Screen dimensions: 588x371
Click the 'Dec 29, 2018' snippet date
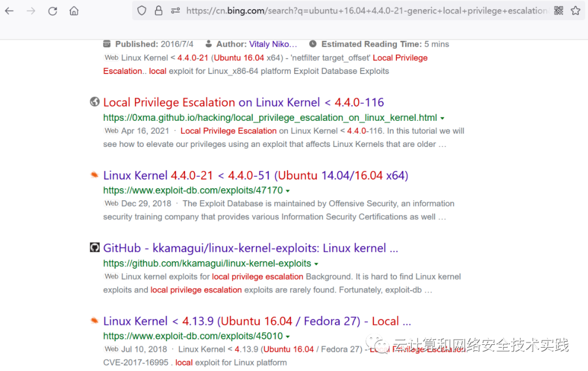pyautogui.click(x=146, y=203)
